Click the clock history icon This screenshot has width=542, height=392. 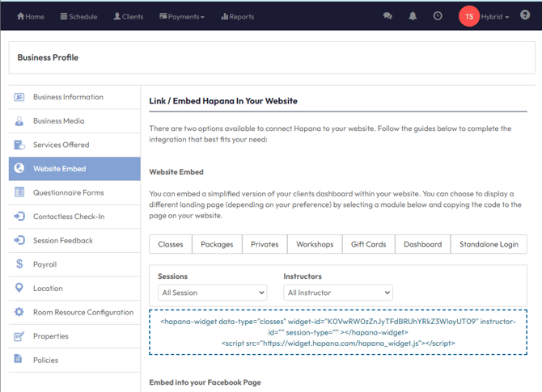coord(438,16)
